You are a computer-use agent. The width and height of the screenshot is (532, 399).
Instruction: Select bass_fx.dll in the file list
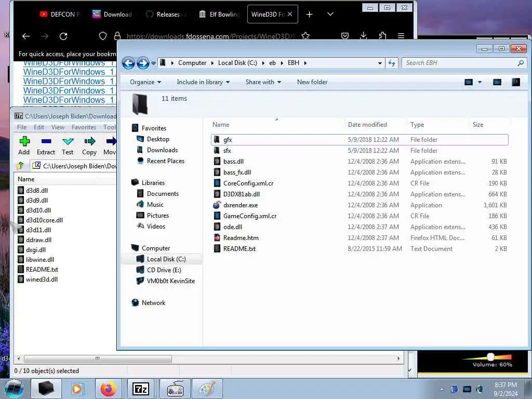[360, 172]
